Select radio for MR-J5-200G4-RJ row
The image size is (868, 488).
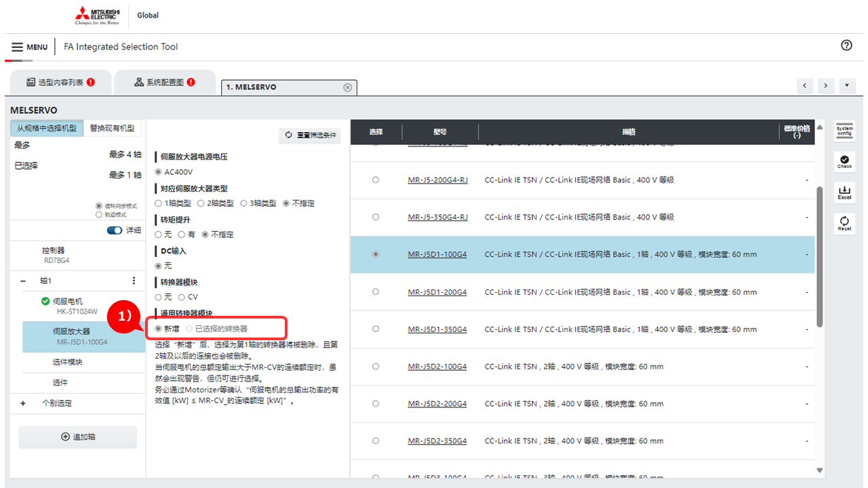[376, 180]
